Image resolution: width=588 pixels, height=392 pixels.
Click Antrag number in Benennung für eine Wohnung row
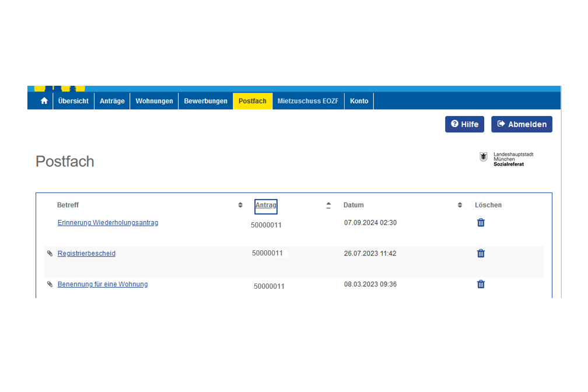[x=269, y=286]
